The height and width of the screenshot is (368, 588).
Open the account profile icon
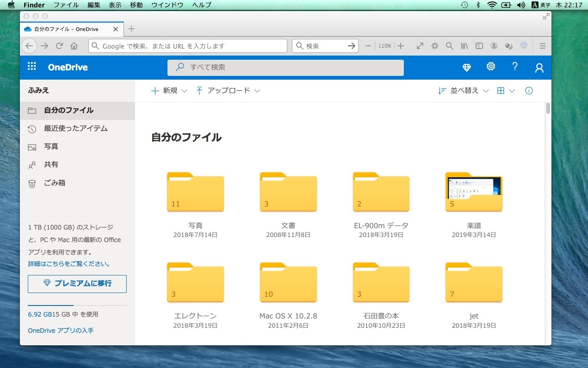coord(539,68)
